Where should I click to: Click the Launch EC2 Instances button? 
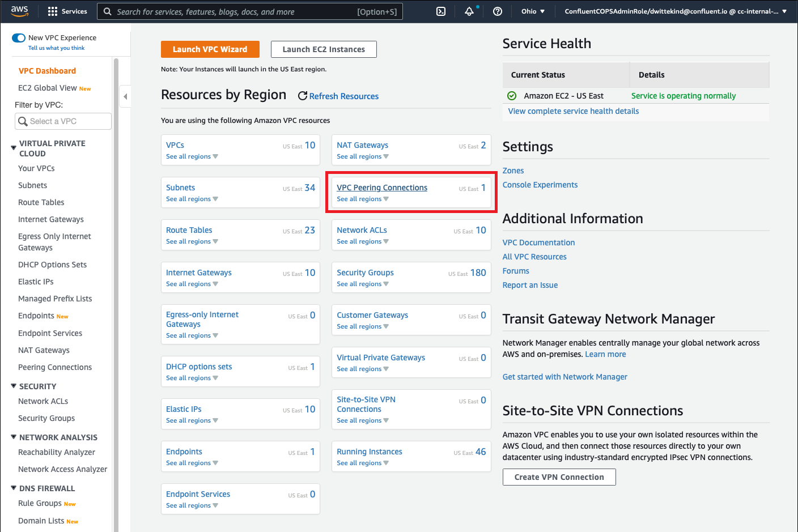(x=324, y=49)
